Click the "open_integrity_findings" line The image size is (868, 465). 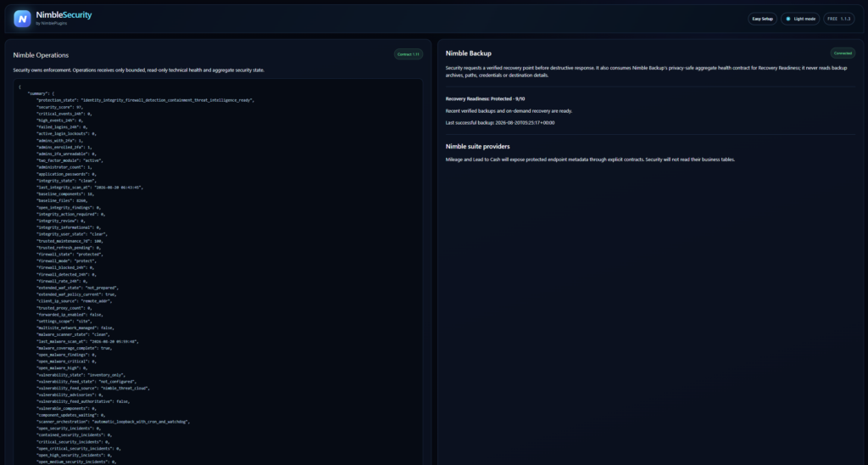click(69, 207)
